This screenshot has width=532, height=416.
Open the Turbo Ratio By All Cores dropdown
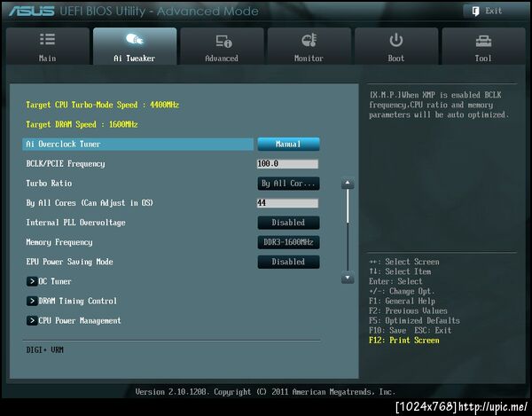[288, 184]
